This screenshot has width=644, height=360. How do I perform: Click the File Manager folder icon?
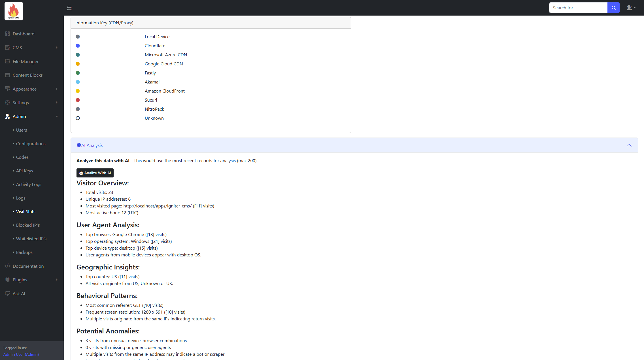(7, 61)
